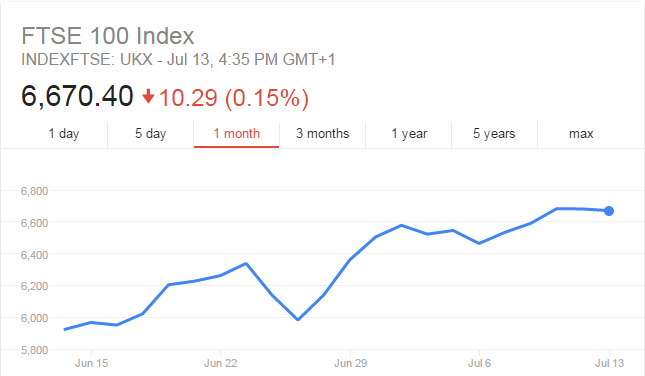Click the FTSE 100 Index title
The image size is (645, 376).
point(108,36)
